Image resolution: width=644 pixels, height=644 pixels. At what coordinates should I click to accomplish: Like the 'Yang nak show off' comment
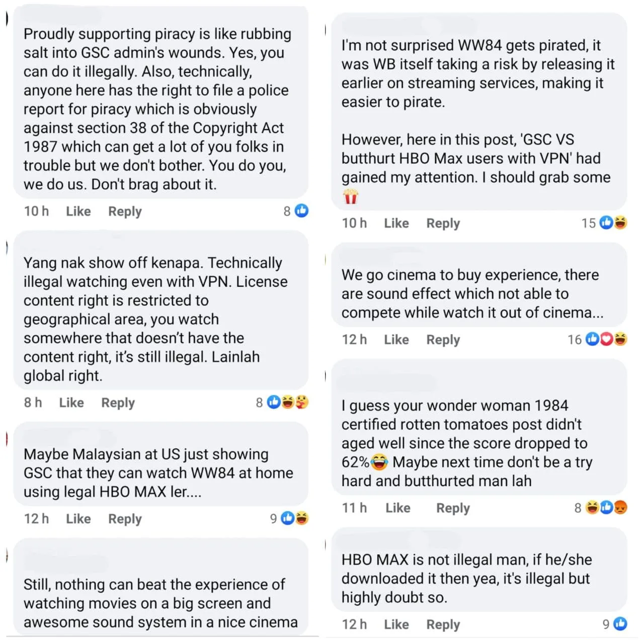click(x=71, y=403)
